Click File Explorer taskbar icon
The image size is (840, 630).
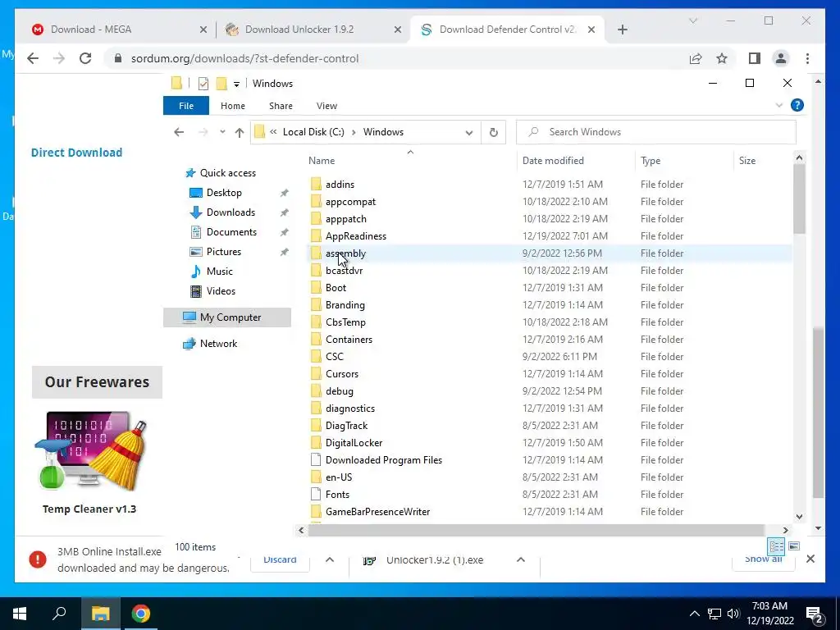[x=100, y=614]
